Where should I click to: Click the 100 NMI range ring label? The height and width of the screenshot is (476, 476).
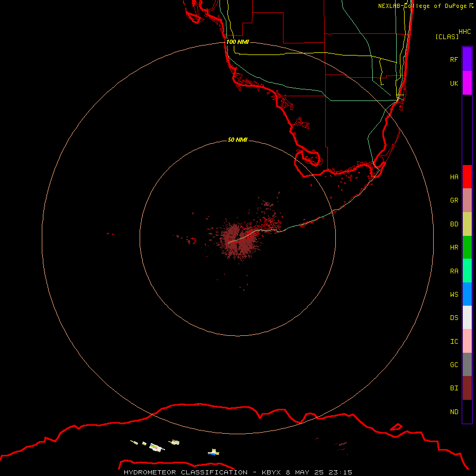point(237,42)
